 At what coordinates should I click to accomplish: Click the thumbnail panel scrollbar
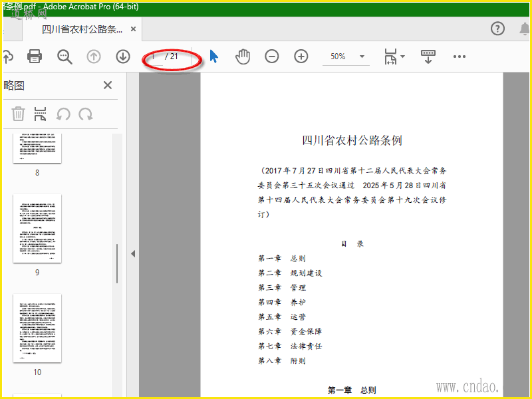pos(117,263)
